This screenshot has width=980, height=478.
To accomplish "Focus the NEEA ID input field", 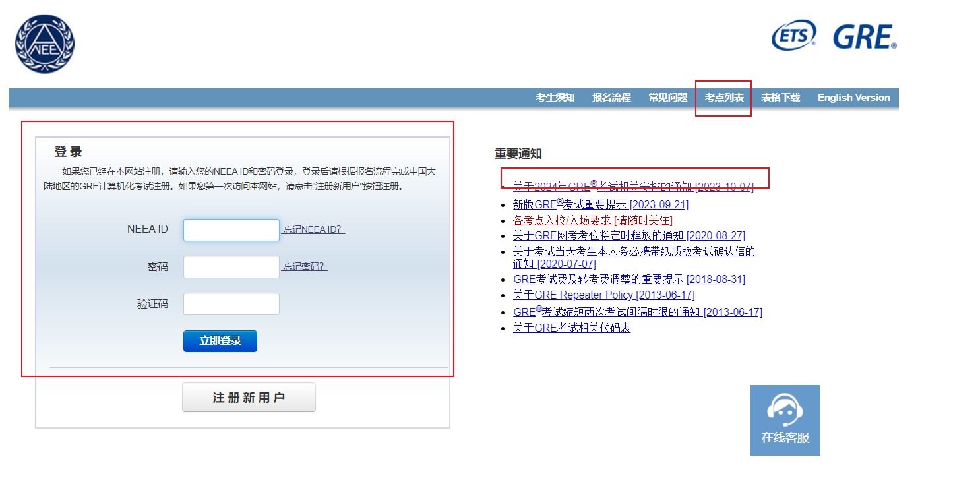I will [x=231, y=230].
